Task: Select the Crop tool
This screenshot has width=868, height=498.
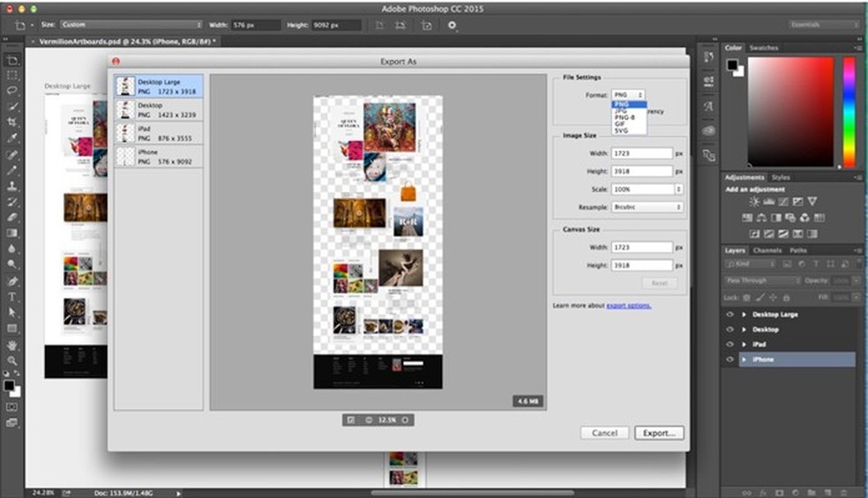Action: [x=12, y=122]
